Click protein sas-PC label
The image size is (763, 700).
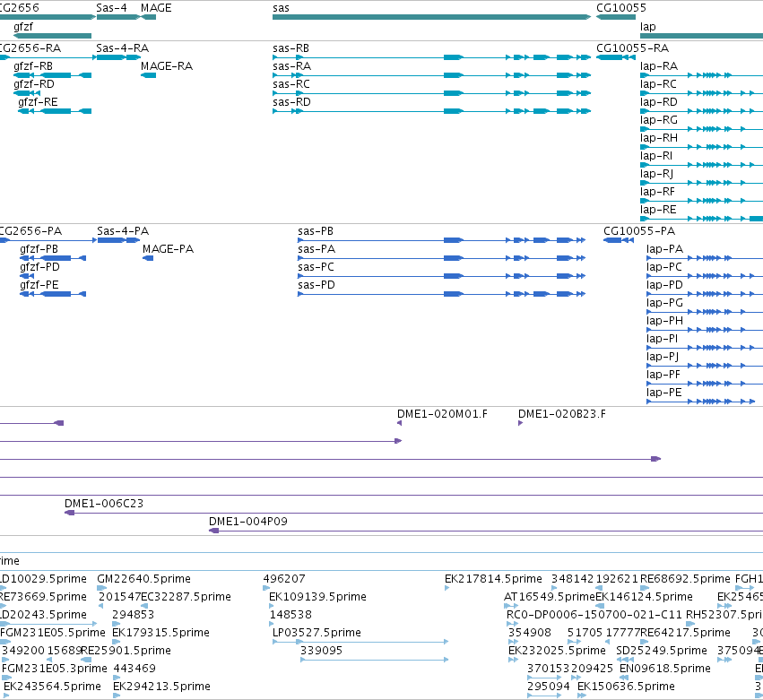click(316, 267)
